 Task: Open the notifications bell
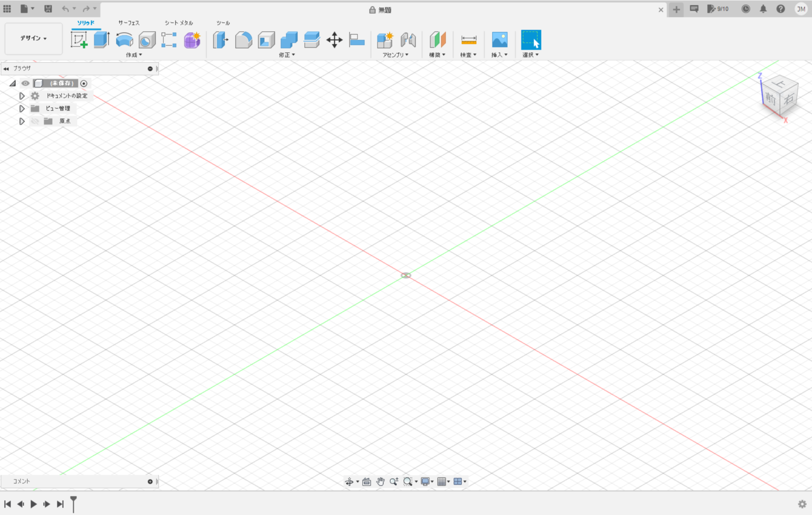pyautogui.click(x=763, y=9)
